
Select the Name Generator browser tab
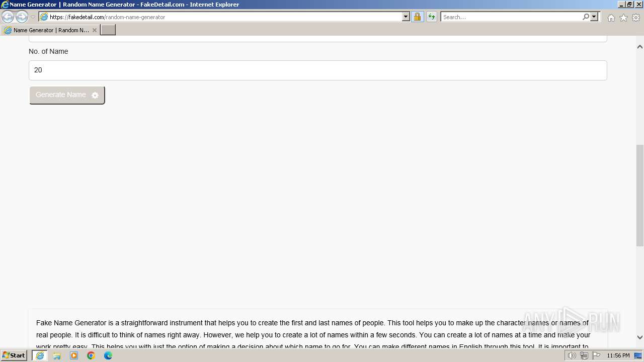(x=50, y=30)
